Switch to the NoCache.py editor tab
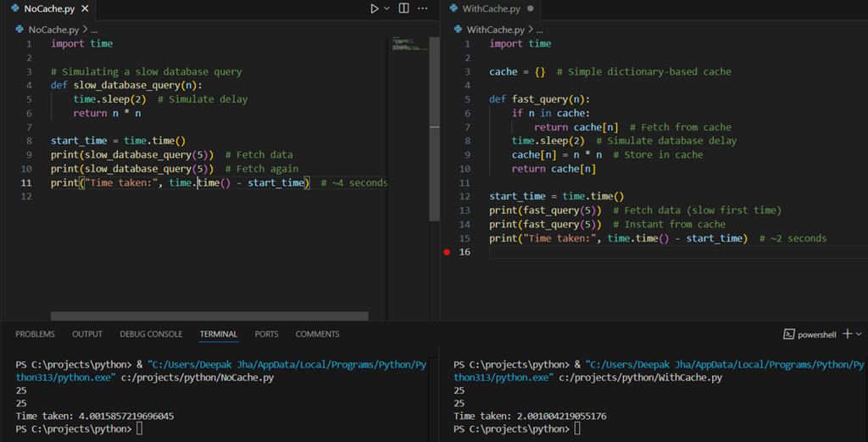868x442 pixels. [x=48, y=8]
